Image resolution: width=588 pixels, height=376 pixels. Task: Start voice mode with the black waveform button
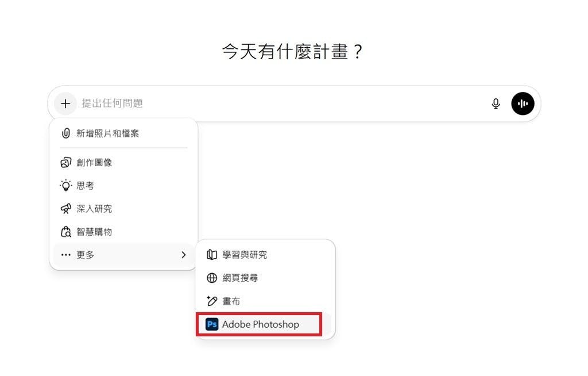pos(523,103)
